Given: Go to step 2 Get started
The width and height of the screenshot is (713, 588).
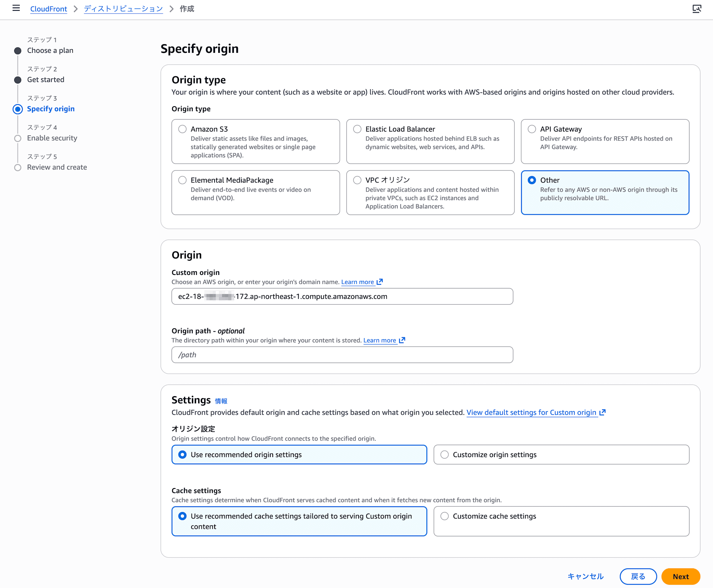Looking at the screenshot, I should point(46,80).
